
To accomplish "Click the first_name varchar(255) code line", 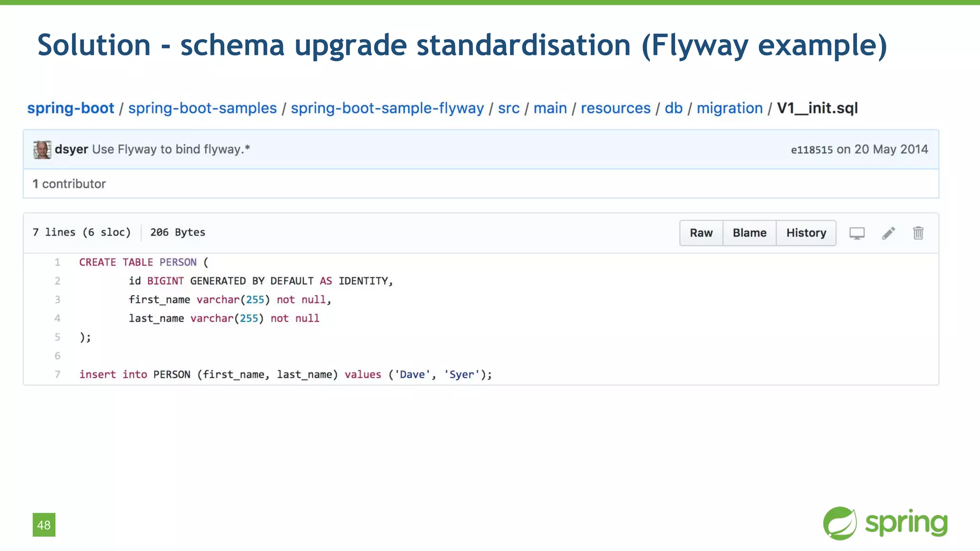I will click(x=230, y=299).
